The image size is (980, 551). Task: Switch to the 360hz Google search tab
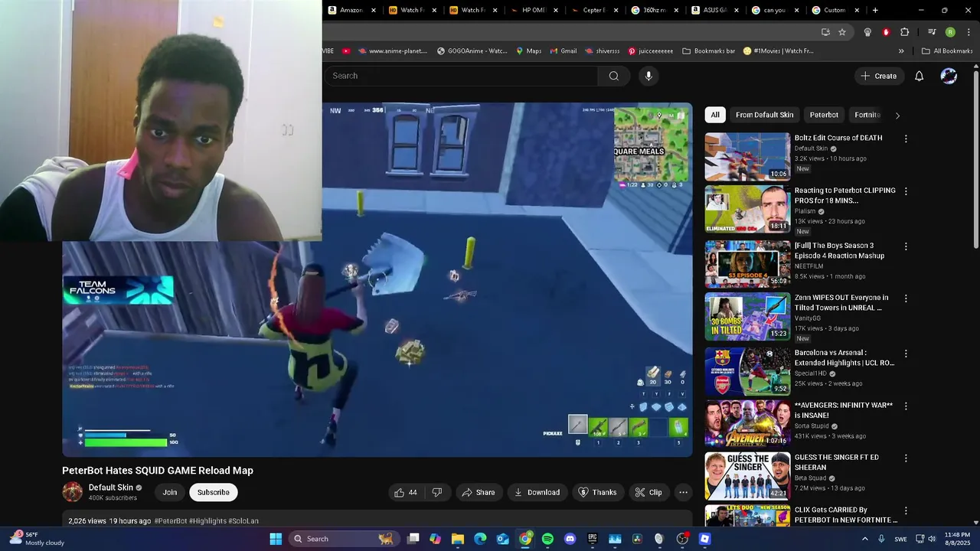coord(653,10)
